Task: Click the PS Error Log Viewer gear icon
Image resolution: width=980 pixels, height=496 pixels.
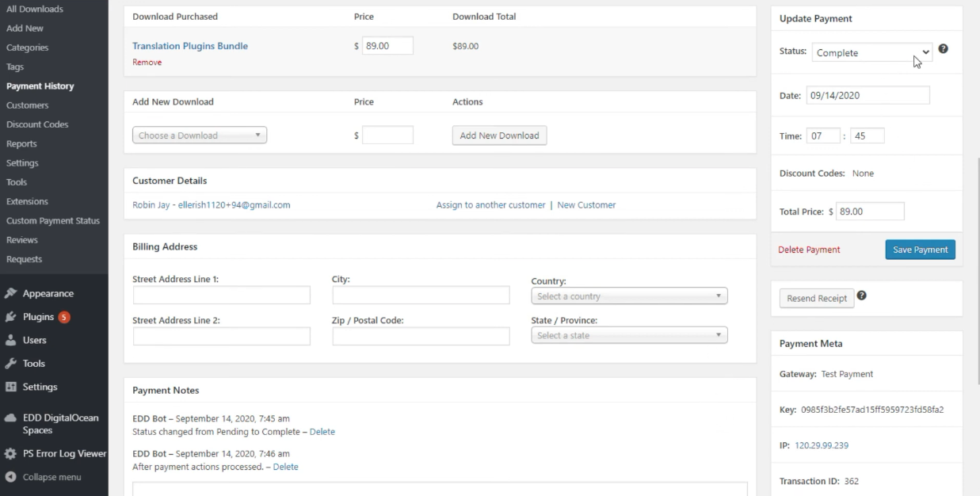Action: tap(10, 454)
